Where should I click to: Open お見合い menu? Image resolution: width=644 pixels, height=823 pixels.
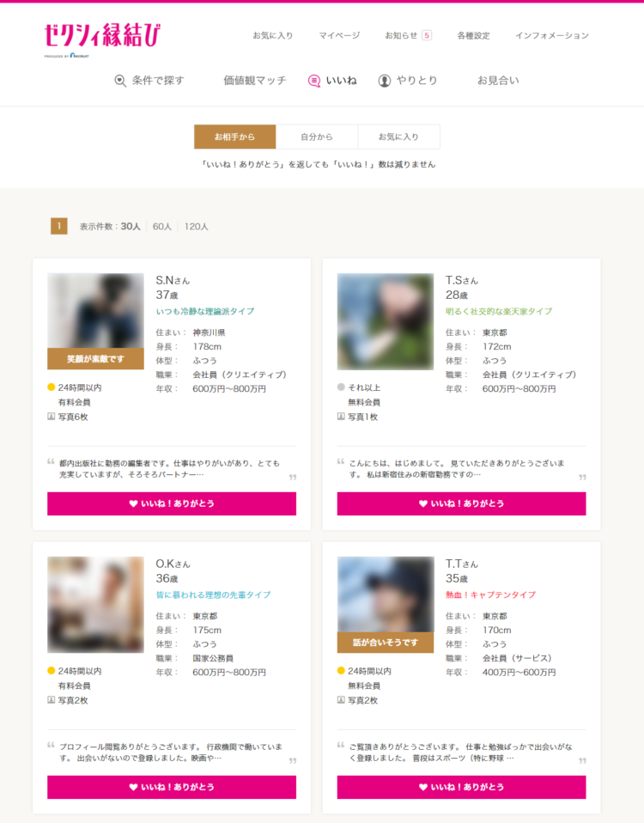tap(498, 81)
